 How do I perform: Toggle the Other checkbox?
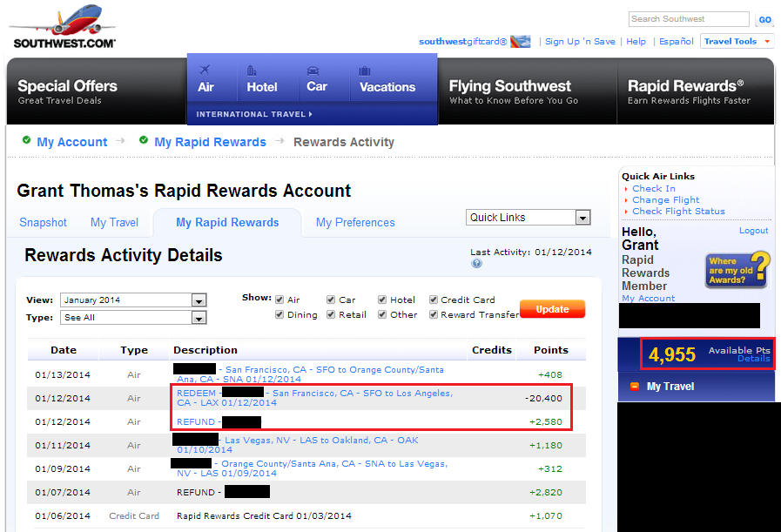click(382, 315)
